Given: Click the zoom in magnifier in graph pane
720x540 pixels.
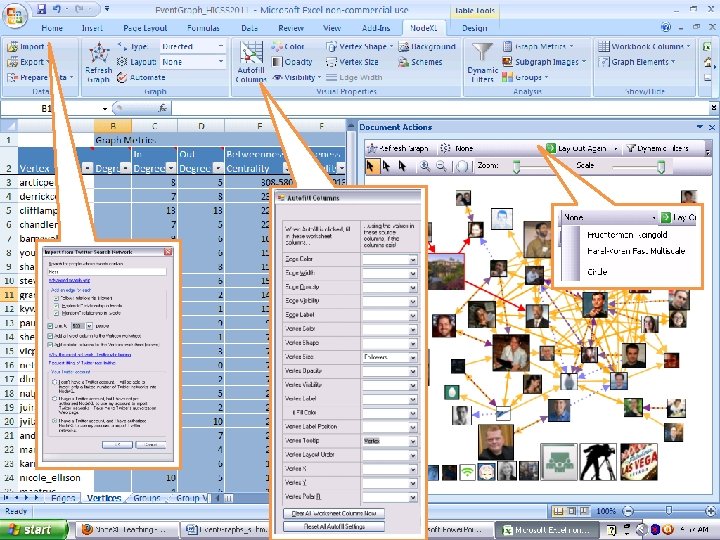Looking at the screenshot, I should pos(425,166).
